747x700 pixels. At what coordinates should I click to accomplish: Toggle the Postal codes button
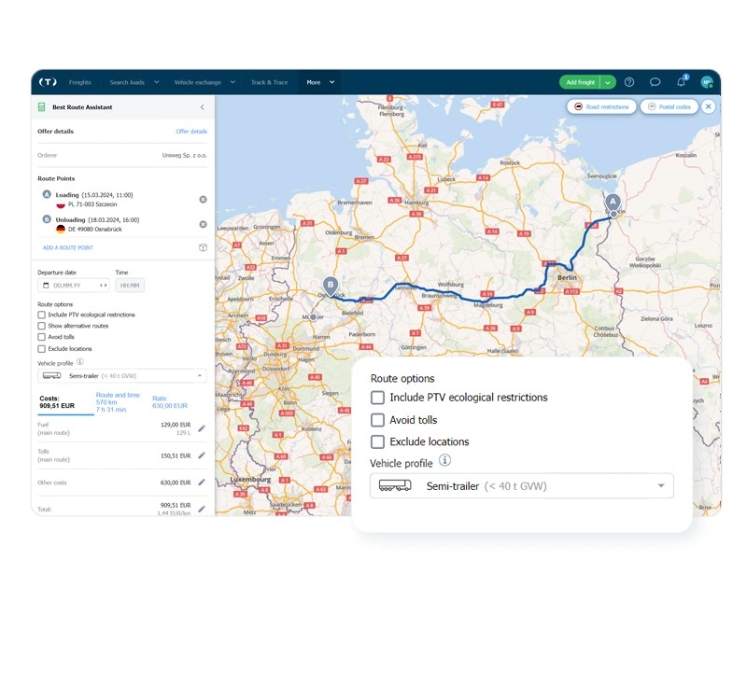coord(669,106)
